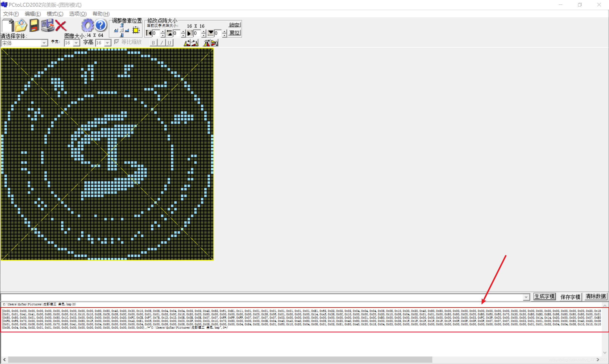Open settings via the gear icon
The height and width of the screenshot is (364, 609).
coord(88,25)
